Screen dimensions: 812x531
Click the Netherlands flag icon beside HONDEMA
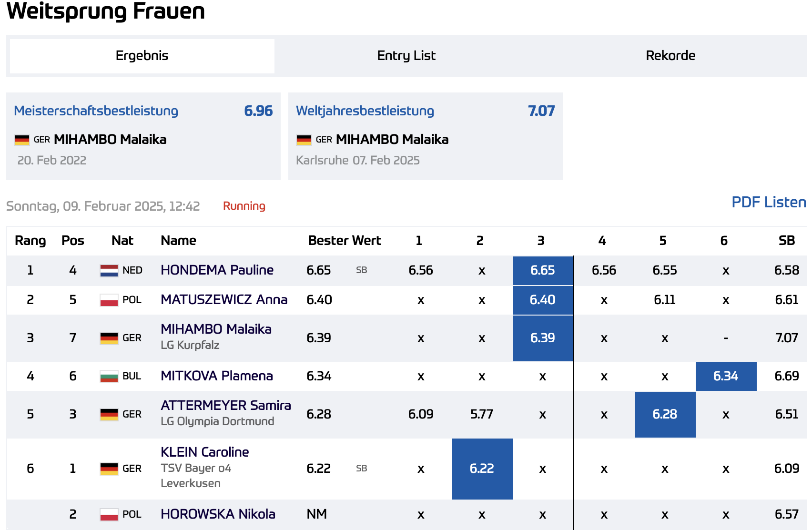pos(109,270)
